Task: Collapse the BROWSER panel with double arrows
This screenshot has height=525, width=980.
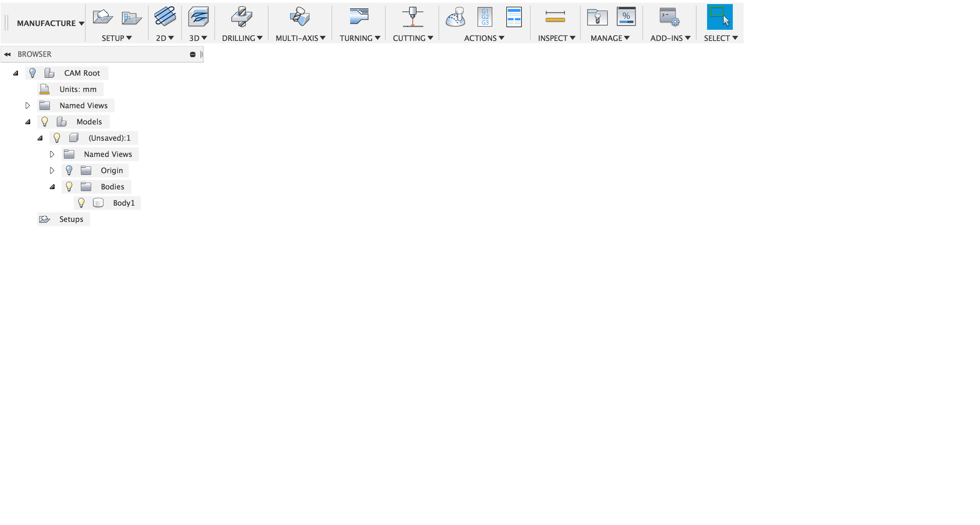Action: point(7,54)
